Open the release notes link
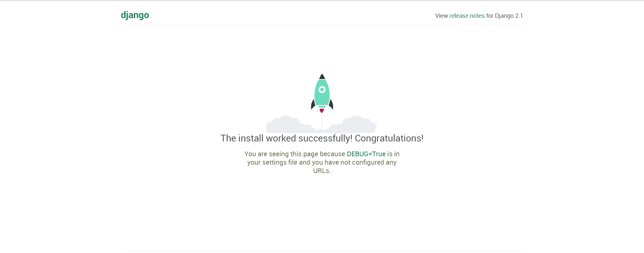This screenshot has height=253, width=644. tap(467, 16)
